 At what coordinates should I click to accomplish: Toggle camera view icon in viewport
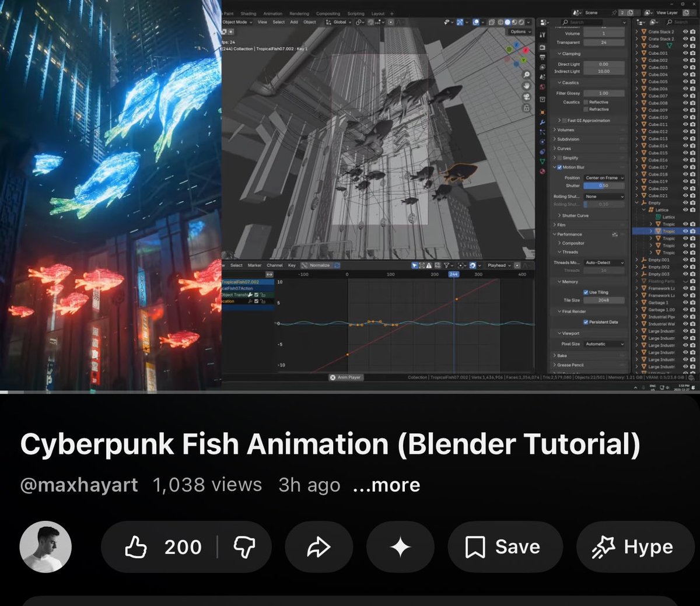[x=526, y=97]
